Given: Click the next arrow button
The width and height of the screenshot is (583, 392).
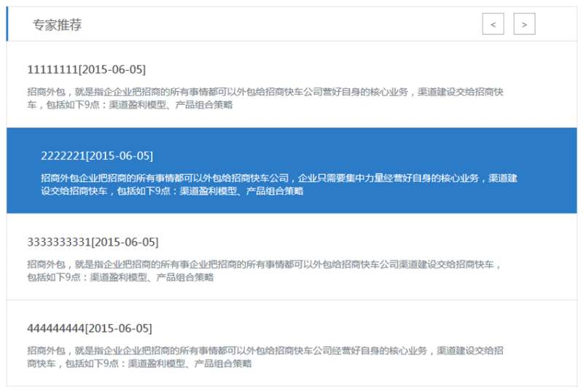Looking at the screenshot, I should [524, 24].
